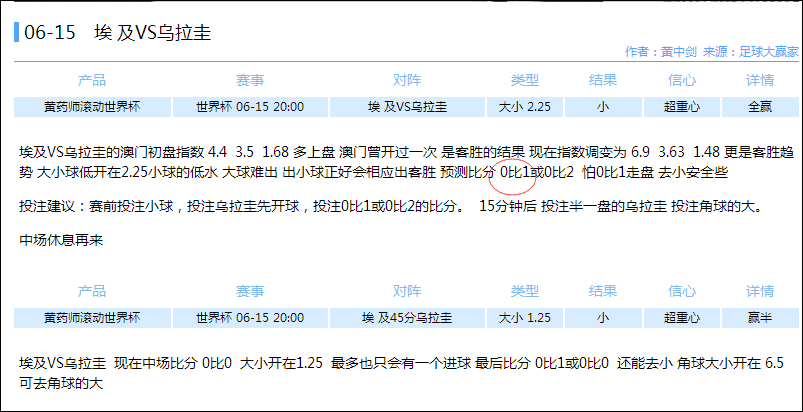Open the 全赢 details cell
The height and width of the screenshot is (412, 803).
pos(759,107)
